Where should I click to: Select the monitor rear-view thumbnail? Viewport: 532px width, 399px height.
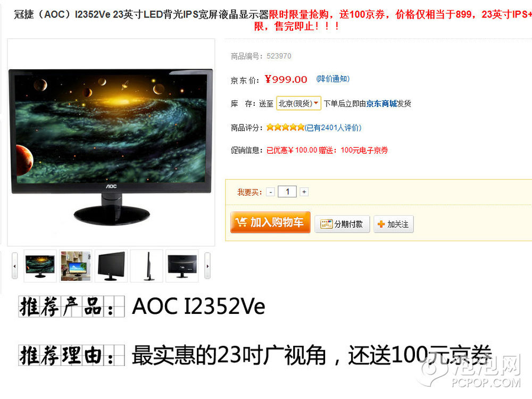182,266
